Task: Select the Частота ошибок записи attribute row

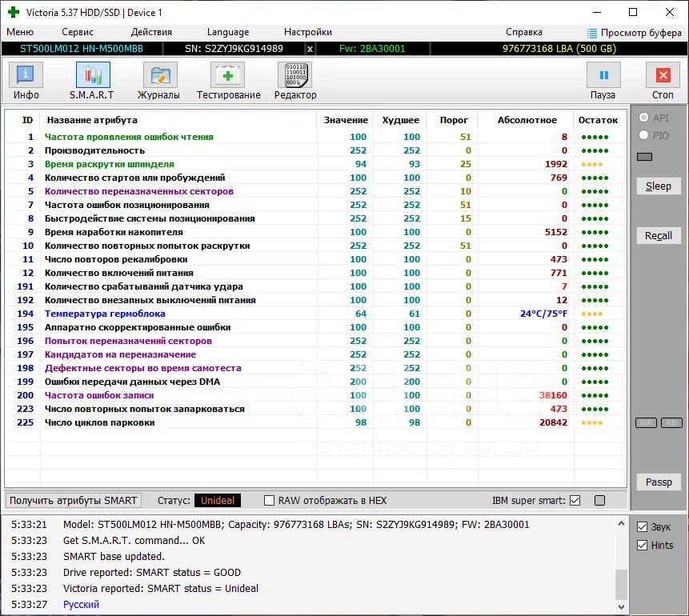Action: click(x=315, y=395)
